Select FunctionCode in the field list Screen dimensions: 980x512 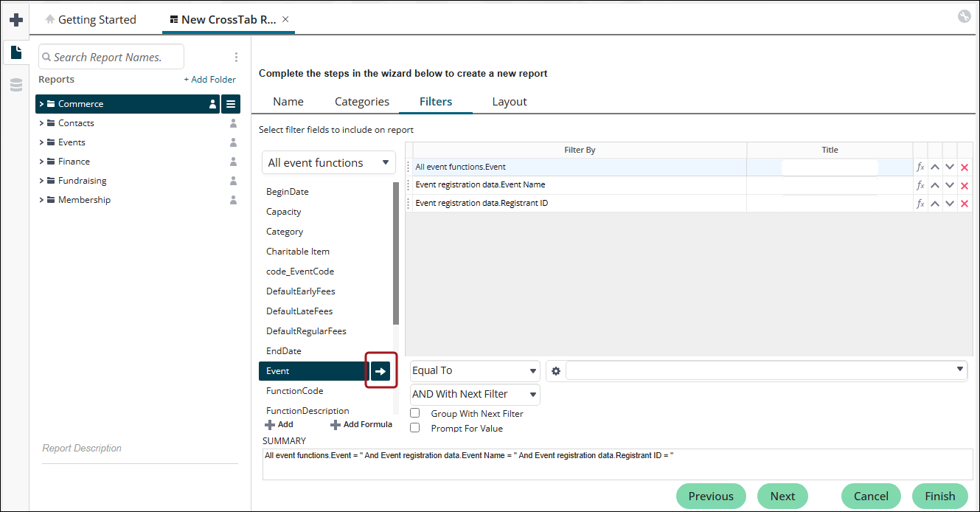pos(295,391)
